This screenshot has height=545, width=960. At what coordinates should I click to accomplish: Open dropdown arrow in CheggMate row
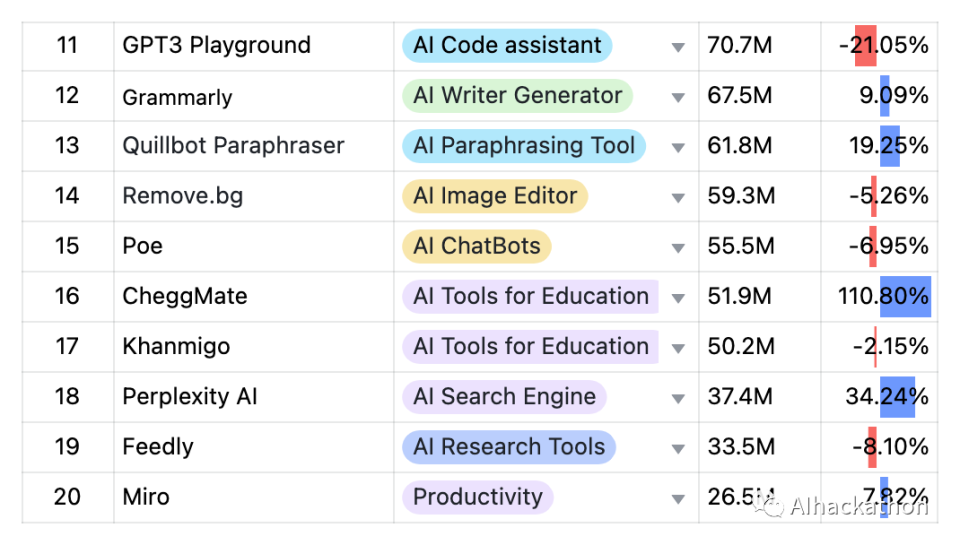678,297
